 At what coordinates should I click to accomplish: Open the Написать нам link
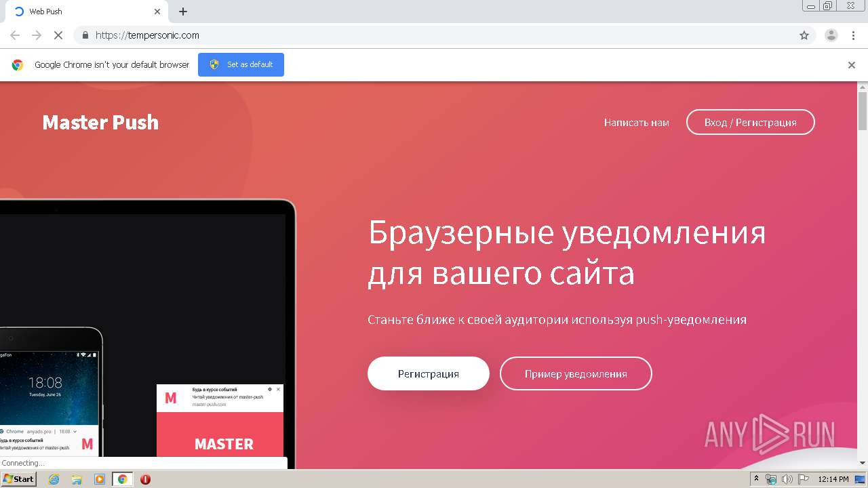pos(637,123)
